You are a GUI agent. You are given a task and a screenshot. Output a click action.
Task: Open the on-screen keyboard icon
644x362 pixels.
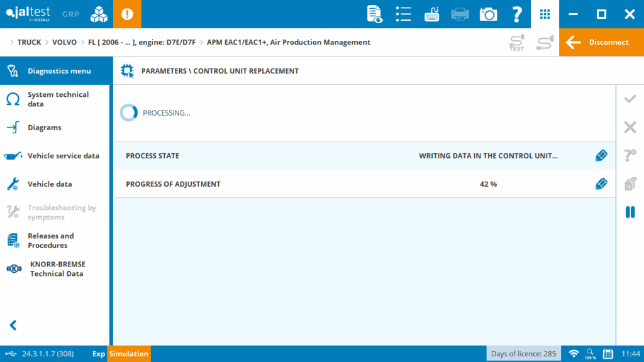pyautogui.click(x=431, y=14)
